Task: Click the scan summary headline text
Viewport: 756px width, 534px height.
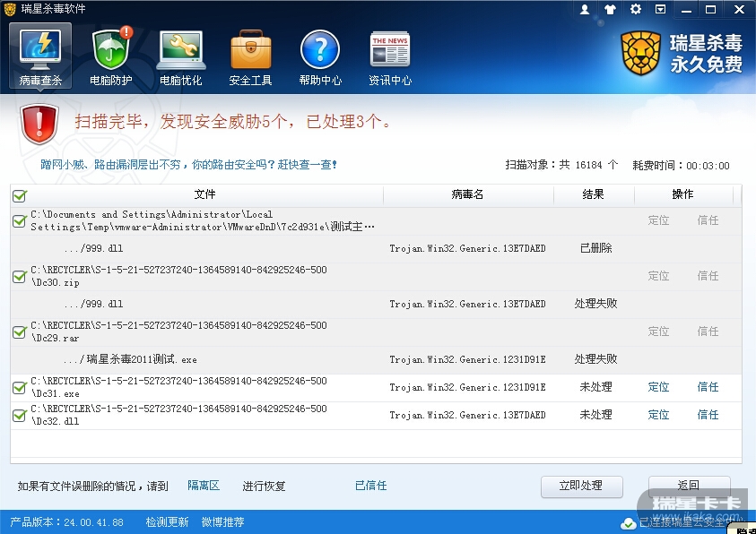Action: [233, 122]
